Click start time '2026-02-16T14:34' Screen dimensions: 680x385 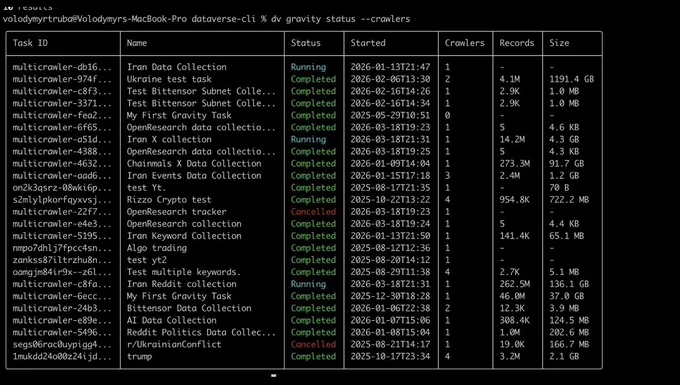(390, 104)
